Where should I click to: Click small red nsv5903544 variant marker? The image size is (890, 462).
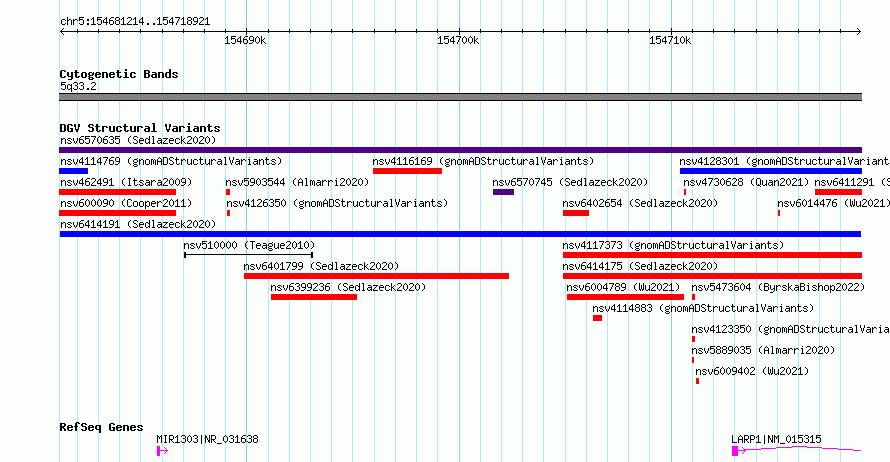click(x=228, y=192)
